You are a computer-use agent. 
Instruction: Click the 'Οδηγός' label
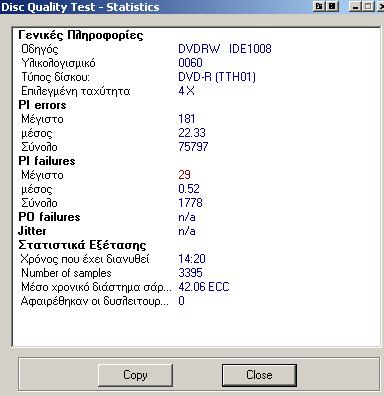coord(40,49)
